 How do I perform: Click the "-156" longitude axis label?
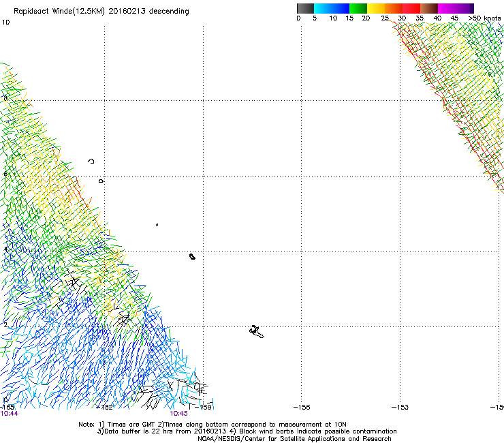[x=302, y=408]
